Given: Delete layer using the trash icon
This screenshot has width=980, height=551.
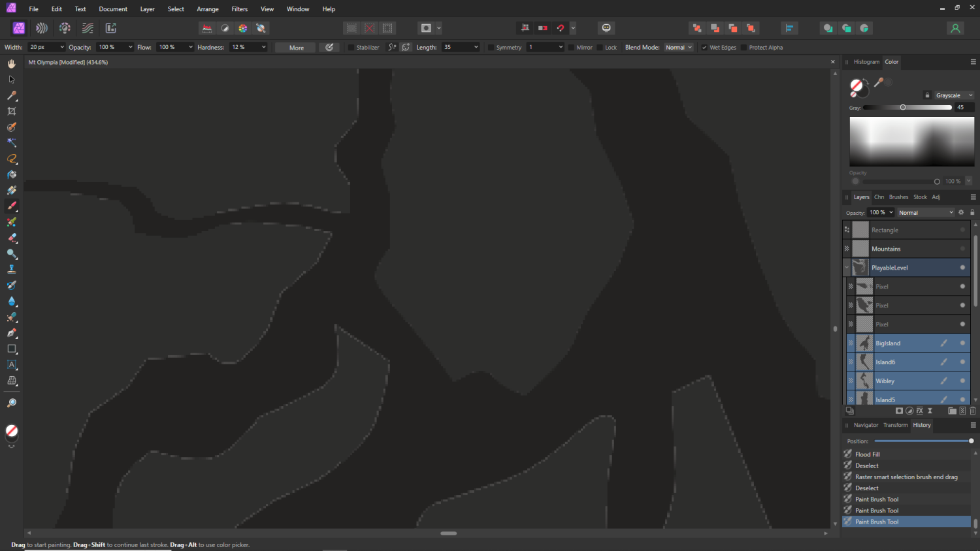Looking at the screenshot, I should pos(973,411).
